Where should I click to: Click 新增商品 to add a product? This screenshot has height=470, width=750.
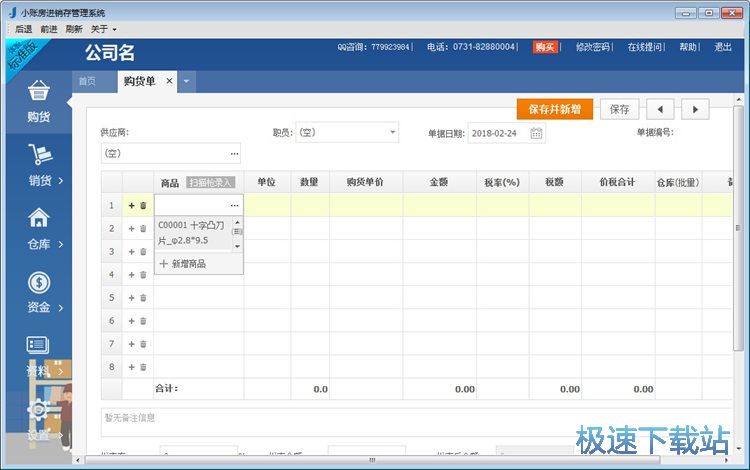click(x=183, y=264)
